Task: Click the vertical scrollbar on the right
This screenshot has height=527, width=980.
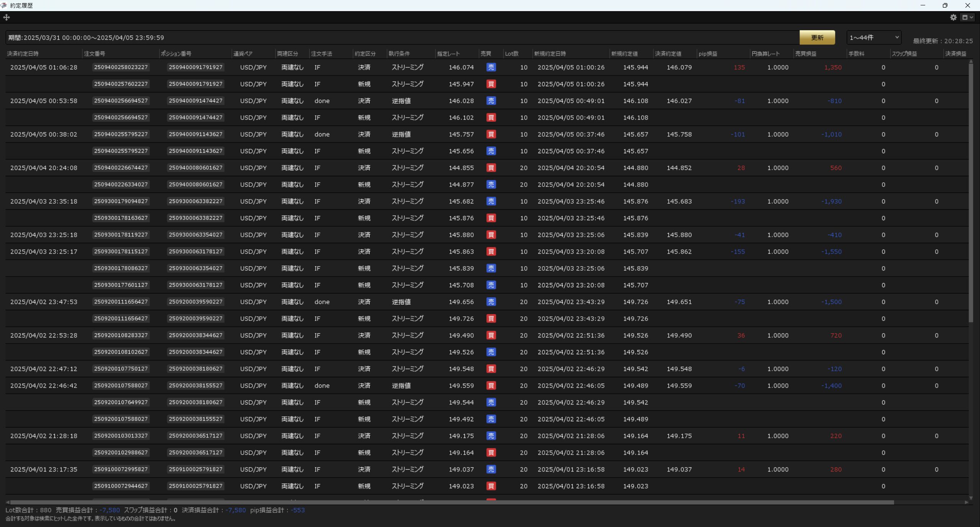Action: (x=970, y=191)
